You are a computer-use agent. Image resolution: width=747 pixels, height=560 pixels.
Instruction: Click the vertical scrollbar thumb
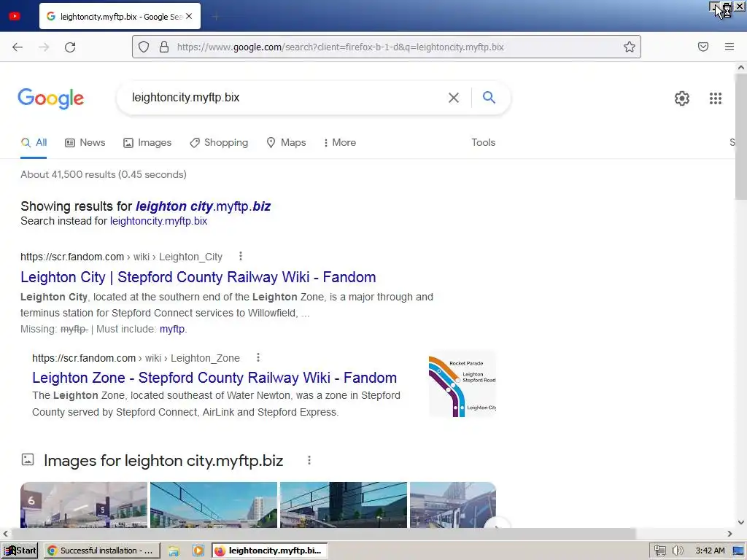741,136
